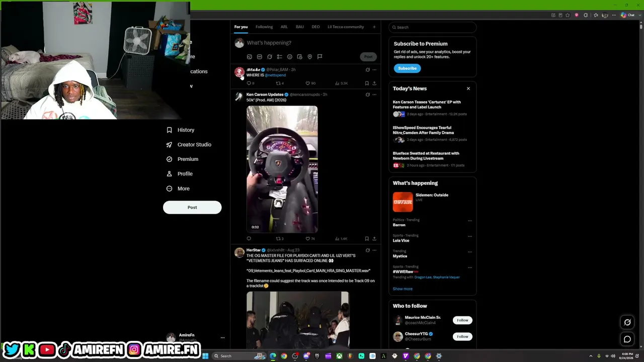Viewport: 644px width, 362px height.
Task: Open the Sidemen: Outside live event
Action: [432, 202]
